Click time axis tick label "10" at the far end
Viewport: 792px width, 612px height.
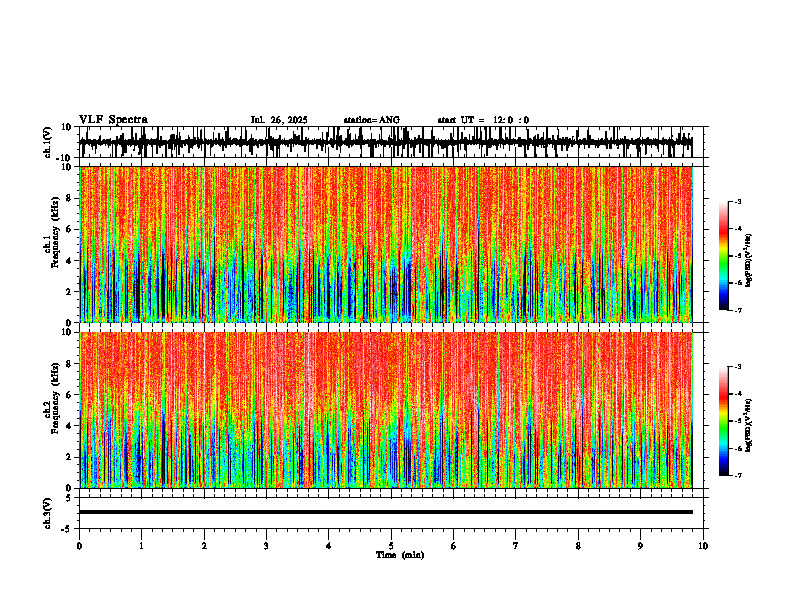[x=703, y=546]
